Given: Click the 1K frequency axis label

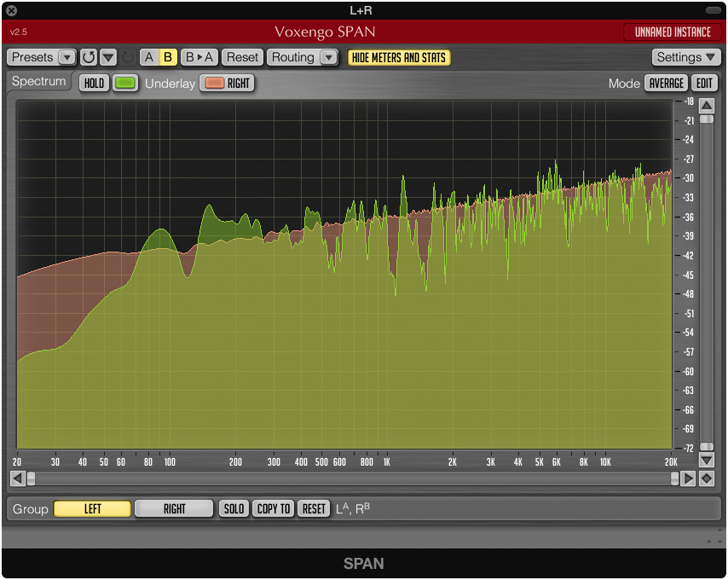Looking at the screenshot, I should (x=387, y=462).
